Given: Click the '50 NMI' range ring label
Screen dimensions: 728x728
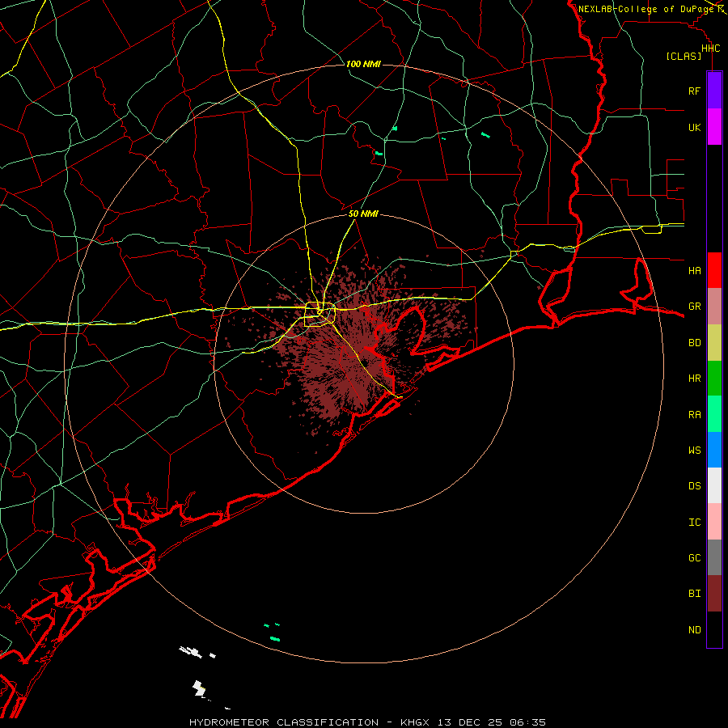Looking at the screenshot, I should (x=363, y=214).
